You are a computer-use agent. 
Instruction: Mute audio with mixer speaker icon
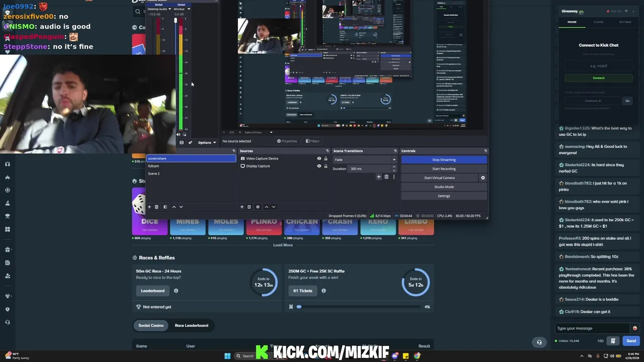[178, 134]
